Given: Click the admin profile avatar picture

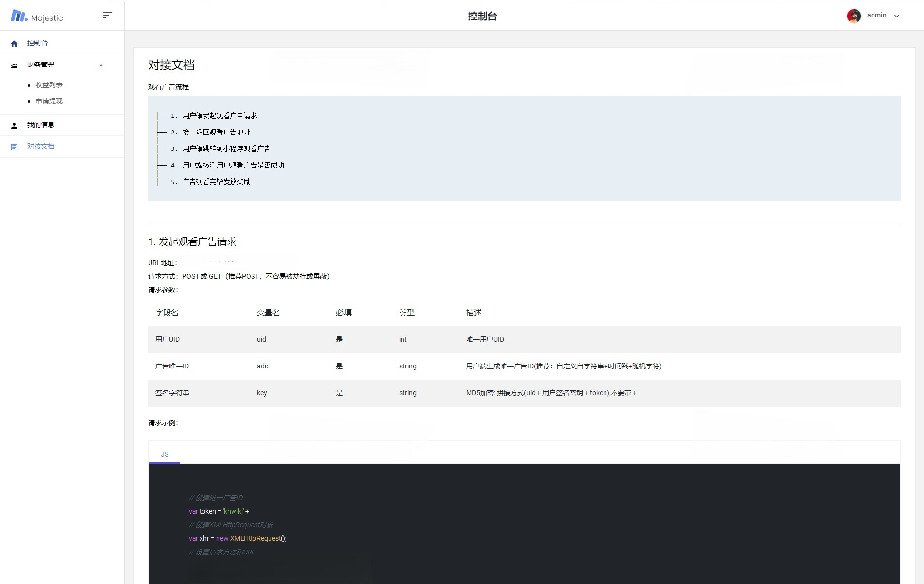Looking at the screenshot, I should click(x=854, y=16).
